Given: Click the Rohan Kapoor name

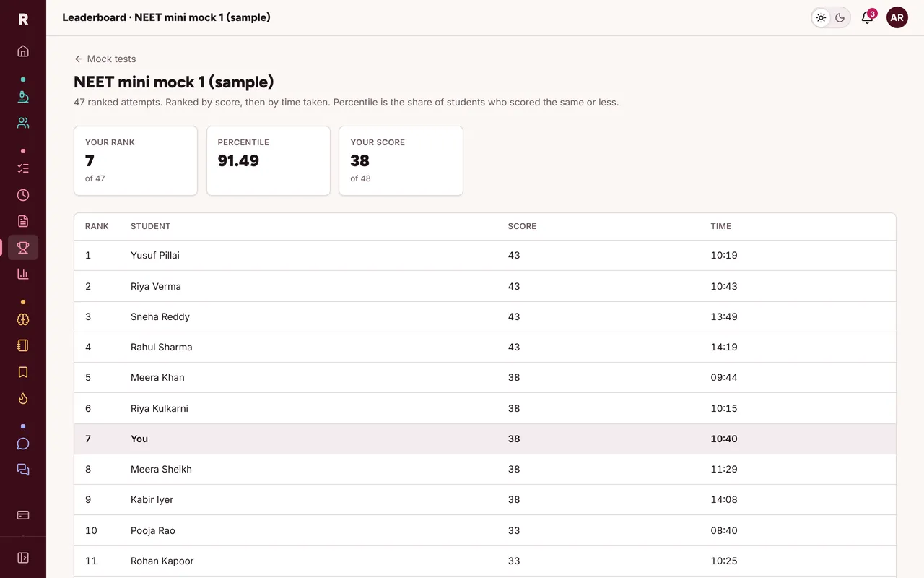Looking at the screenshot, I should click(x=162, y=561).
